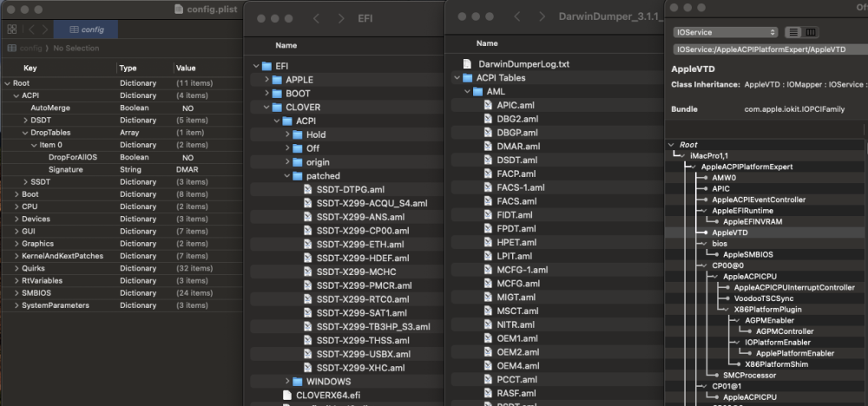Image resolution: width=868 pixels, height=406 pixels.
Task: Click Name column header in EFI window
Action: coord(286,45)
